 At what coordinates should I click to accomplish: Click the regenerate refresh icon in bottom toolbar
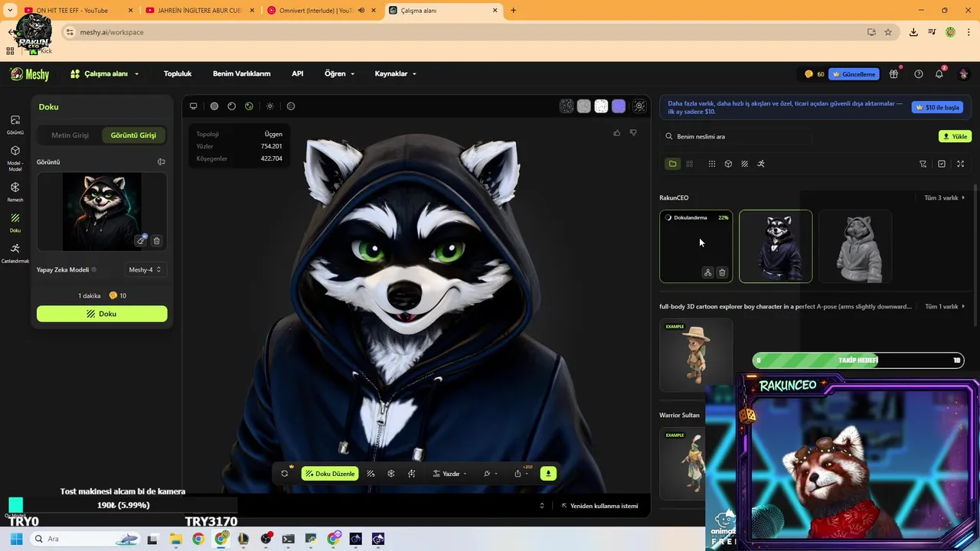(285, 474)
